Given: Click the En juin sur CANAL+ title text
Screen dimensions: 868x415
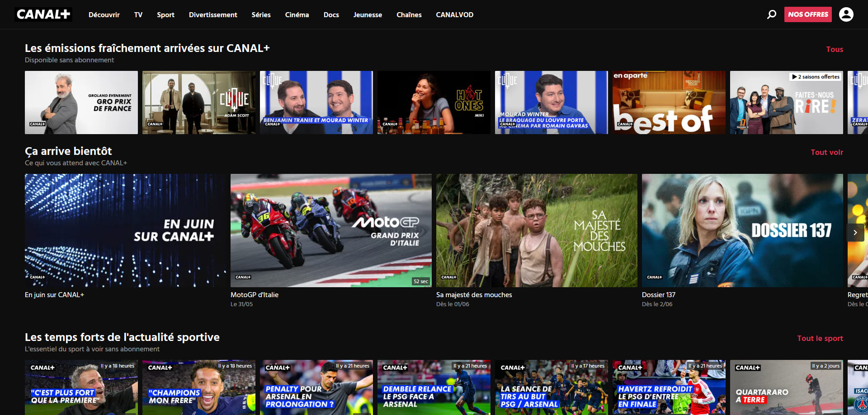Looking at the screenshot, I should 54,295.
